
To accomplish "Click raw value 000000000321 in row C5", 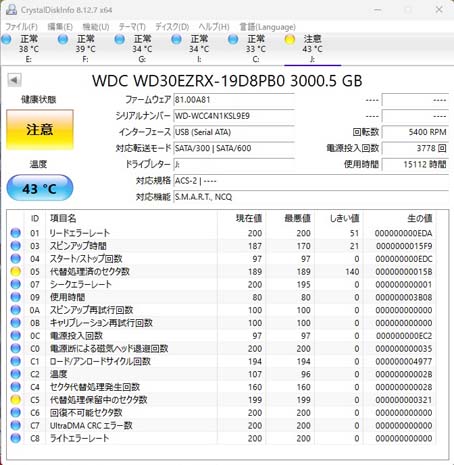I will [404, 400].
